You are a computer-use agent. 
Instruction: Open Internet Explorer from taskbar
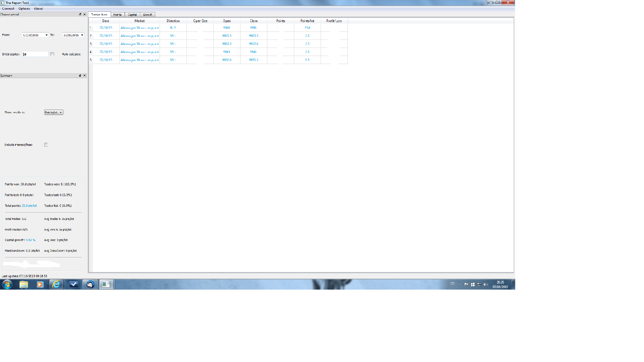pyautogui.click(x=56, y=284)
